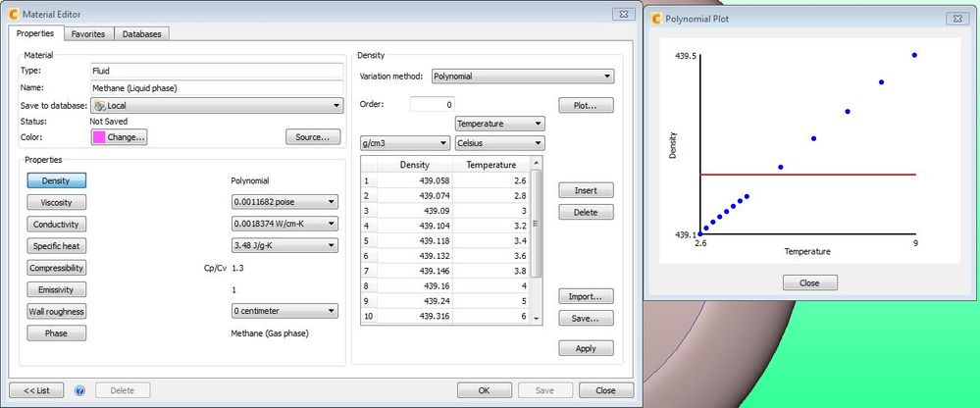This screenshot has width=980, height=408.
Task: Select the density cell 439.316
Action: (415, 316)
